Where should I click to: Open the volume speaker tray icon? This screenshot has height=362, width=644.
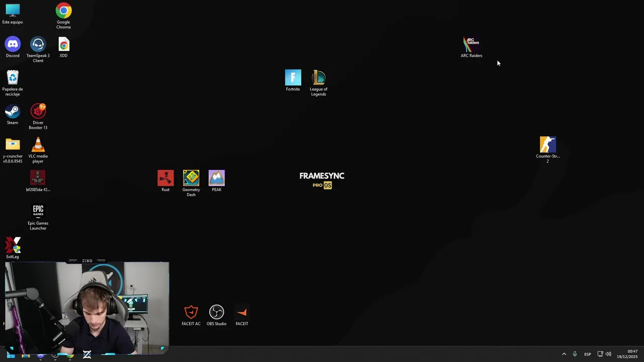tap(608, 354)
